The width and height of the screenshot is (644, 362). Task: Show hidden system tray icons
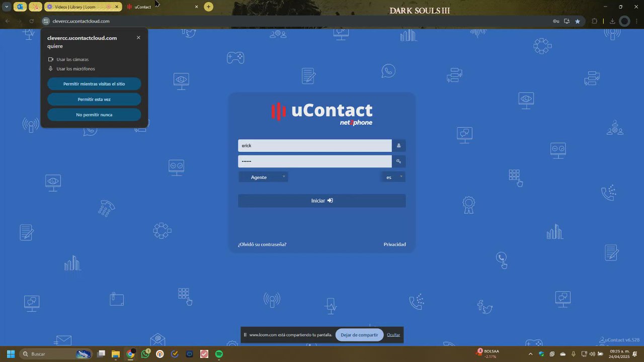[x=530, y=354]
